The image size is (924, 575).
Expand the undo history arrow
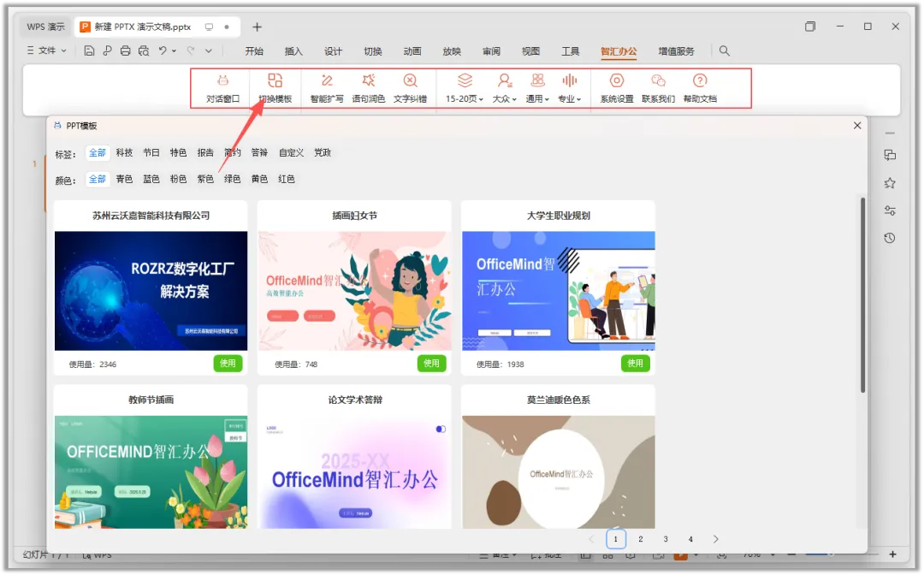175,51
